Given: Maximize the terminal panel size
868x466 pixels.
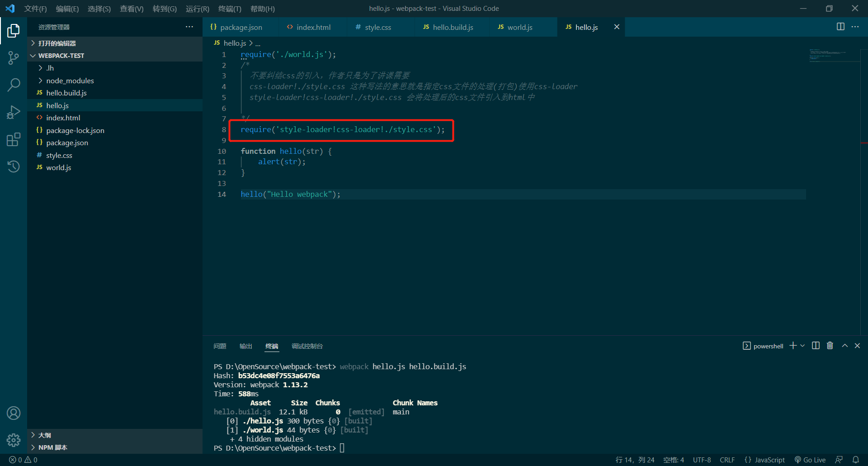Looking at the screenshot, I should [x=844, y=346].
